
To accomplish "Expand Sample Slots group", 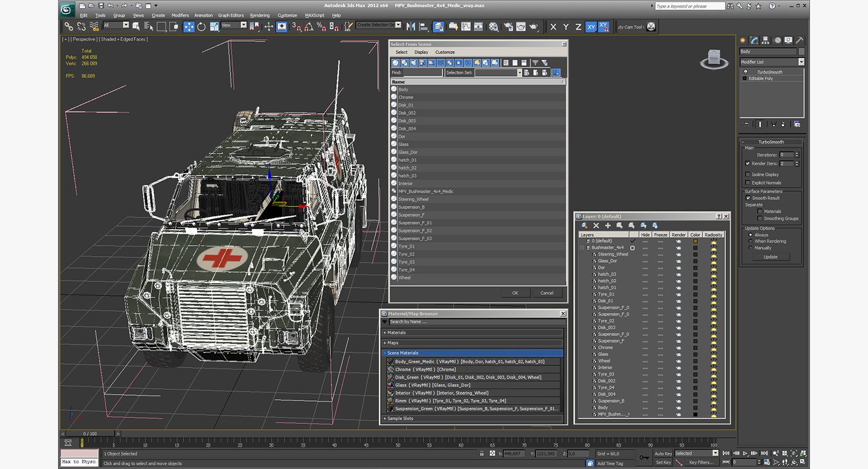I will [385, 419].
